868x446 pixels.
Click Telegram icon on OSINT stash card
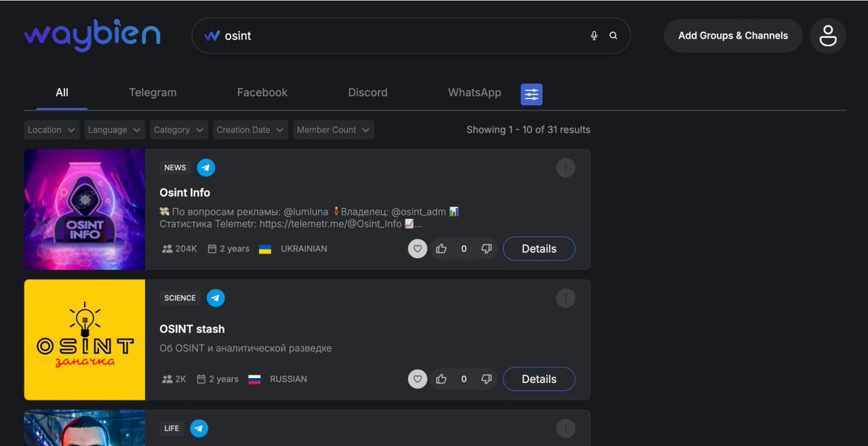pos(216,298)
